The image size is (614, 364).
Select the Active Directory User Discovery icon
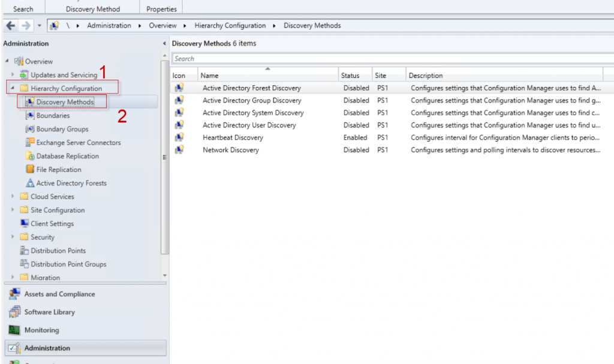179,125
